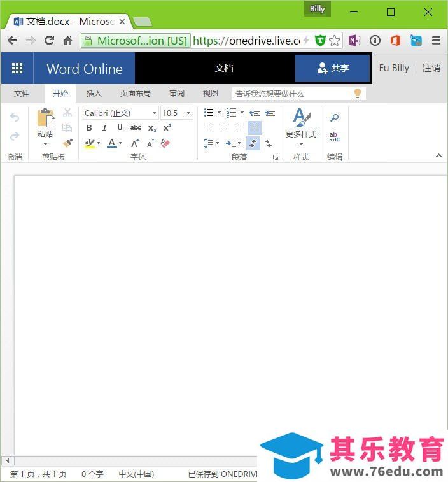Open Replace with ab-ac icon

(334, 136)
